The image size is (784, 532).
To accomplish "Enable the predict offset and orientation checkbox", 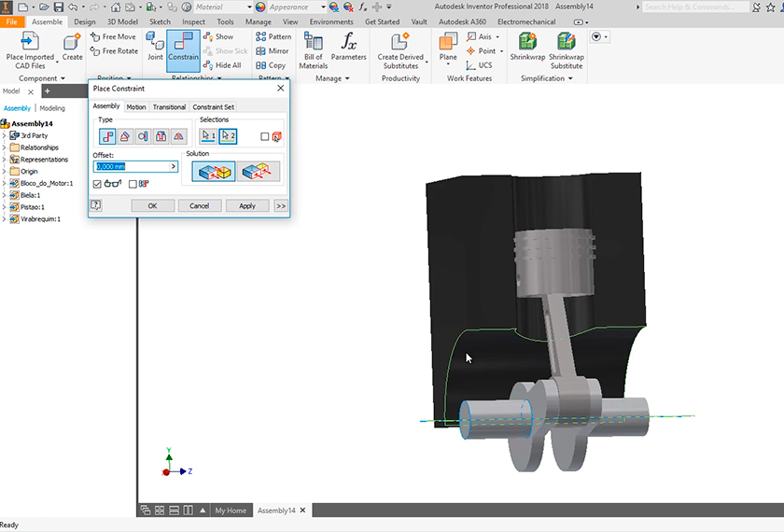I will pyautogui.click(x=133, y=185).
